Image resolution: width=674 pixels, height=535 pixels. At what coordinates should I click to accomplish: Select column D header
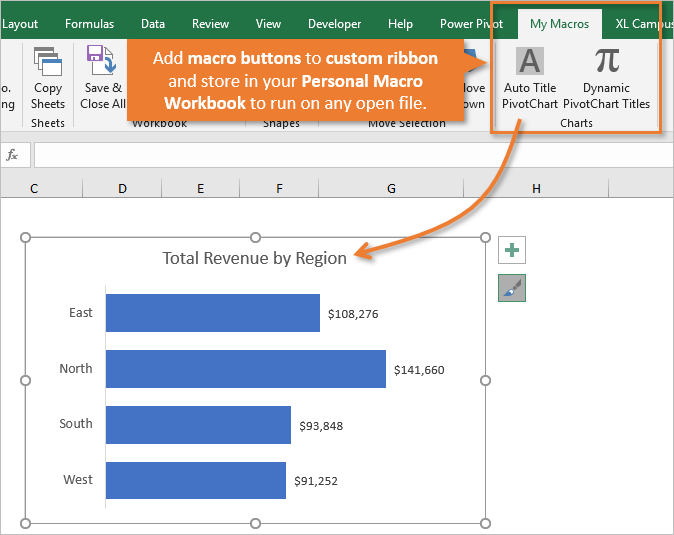[123, 188]
